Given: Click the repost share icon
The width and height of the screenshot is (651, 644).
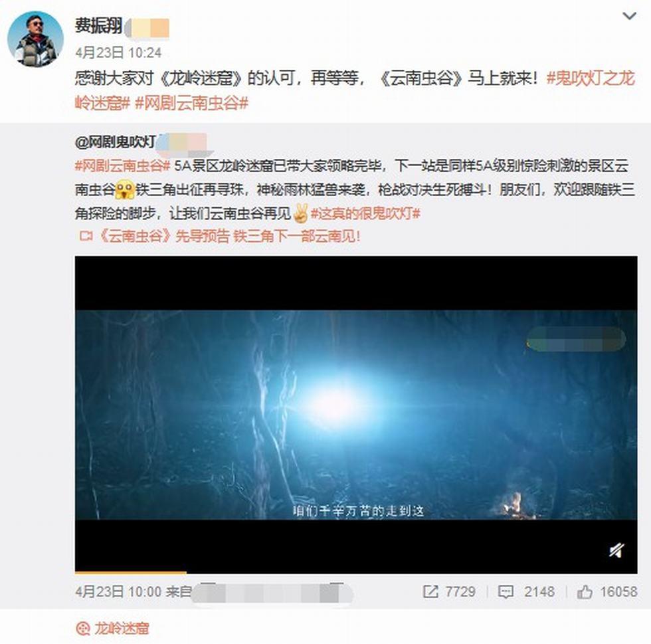Looking at the screenshot, I should 430,591.
